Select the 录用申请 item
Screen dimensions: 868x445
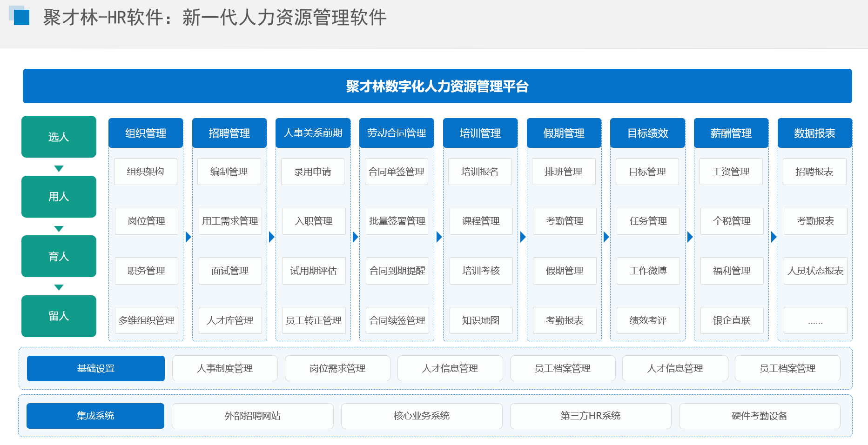[x=313, y=172]
